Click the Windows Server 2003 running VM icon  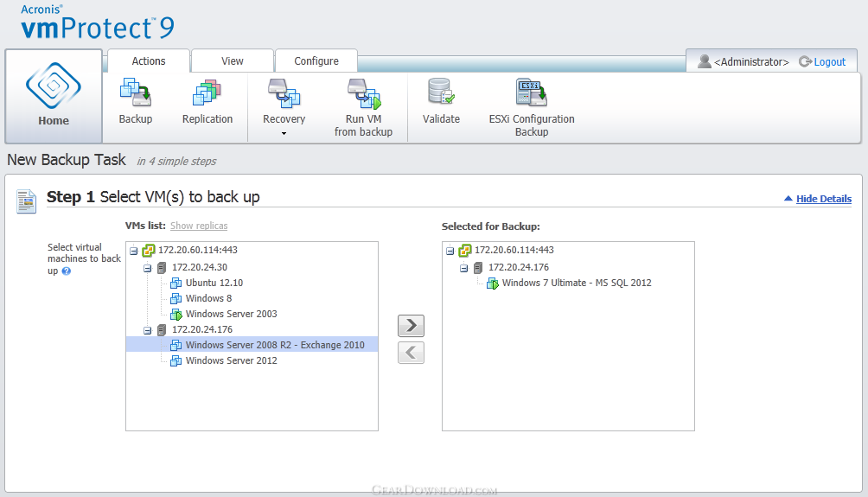pos(176,315)
